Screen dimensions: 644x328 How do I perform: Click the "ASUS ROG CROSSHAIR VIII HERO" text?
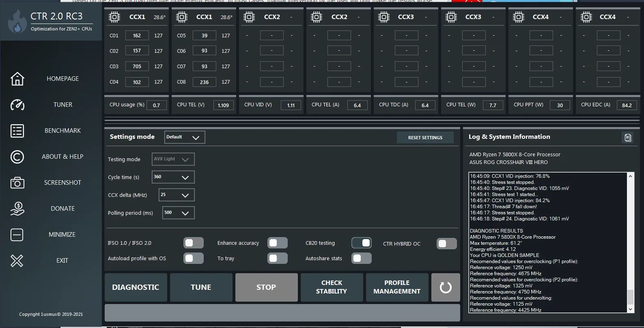point(508,162)
